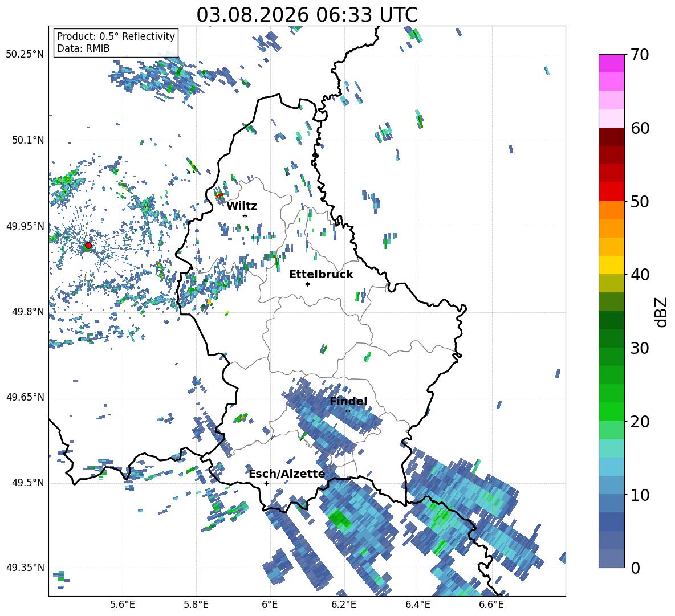Image resolution: width=675 pixels, height=616 pixels.
Task: Select the yellow 40 dBZ colorbar segment
Action: tap(611, 265)
